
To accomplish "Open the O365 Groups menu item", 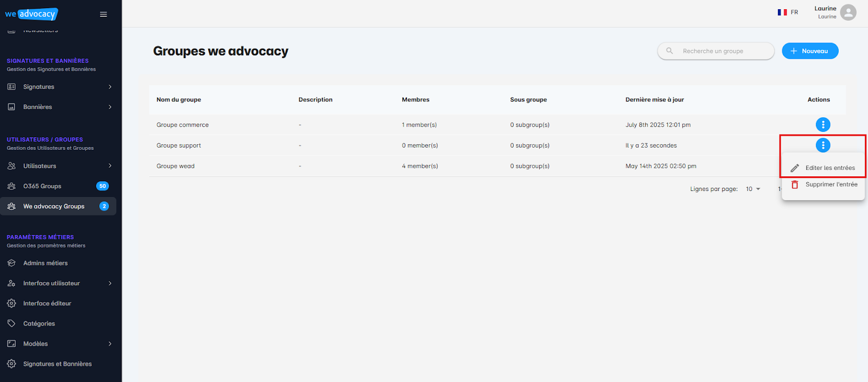I will pyautogui.click(x=58, y=186).
